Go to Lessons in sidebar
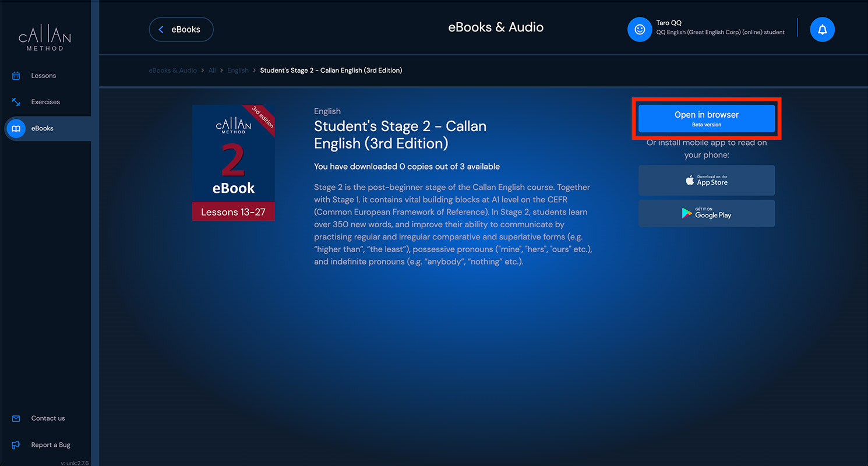The image size is (868, 466). 44,76
